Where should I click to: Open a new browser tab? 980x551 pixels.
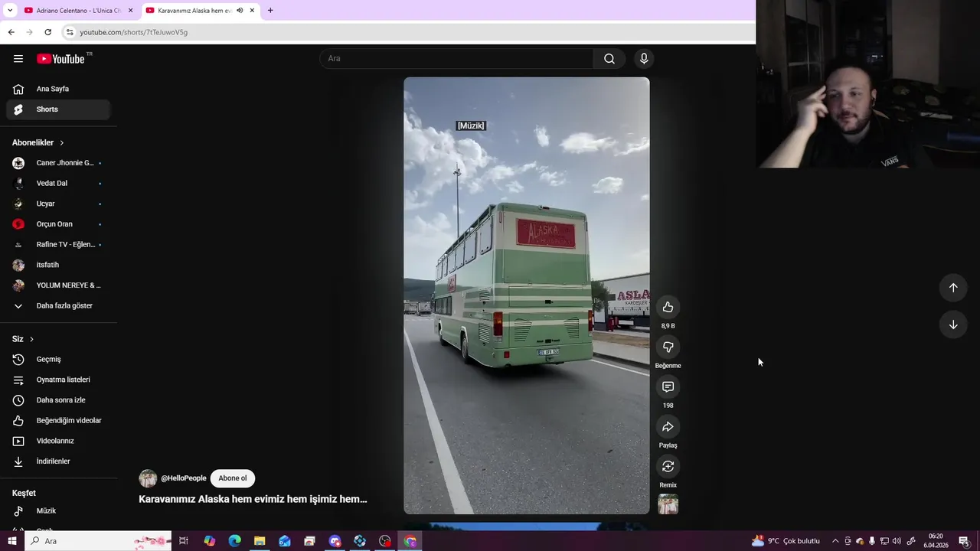point(270,11)
